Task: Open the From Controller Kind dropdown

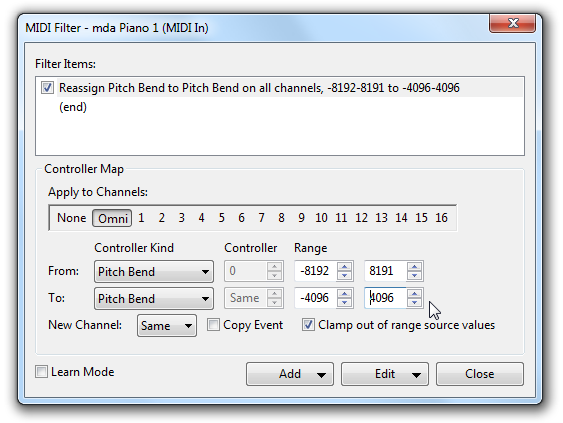Action: pyautogui.click(x=154, y=271)
